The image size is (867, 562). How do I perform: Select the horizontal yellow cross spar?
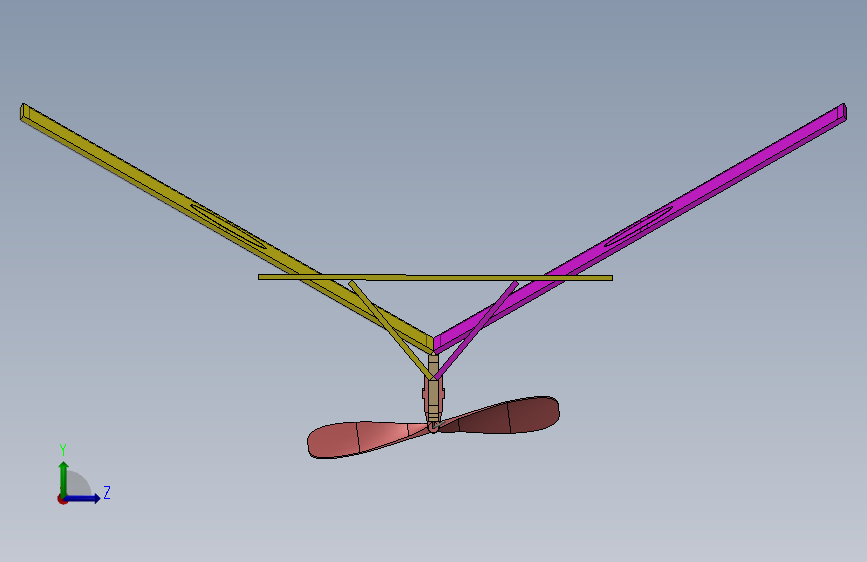click(435, 277)
